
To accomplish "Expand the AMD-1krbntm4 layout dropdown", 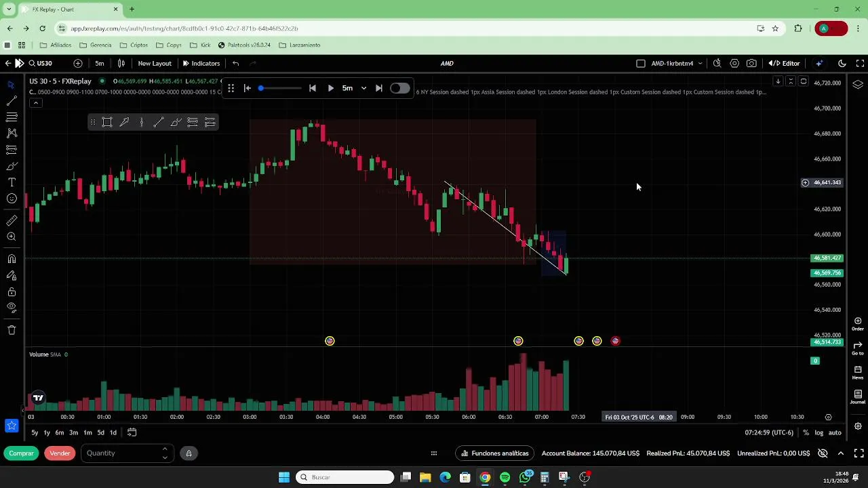I will point(700,63).
